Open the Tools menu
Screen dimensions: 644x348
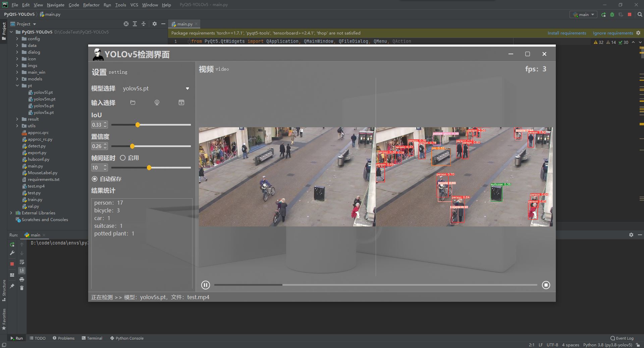coord(120,5)
